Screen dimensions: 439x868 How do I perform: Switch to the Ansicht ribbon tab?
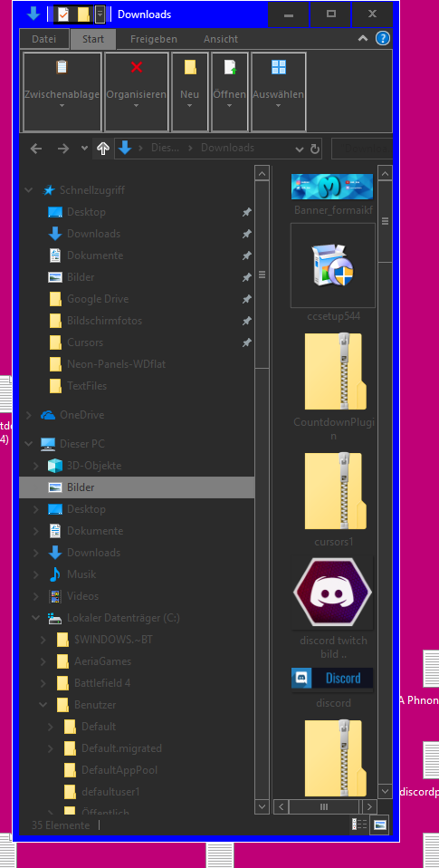[221, 39]
